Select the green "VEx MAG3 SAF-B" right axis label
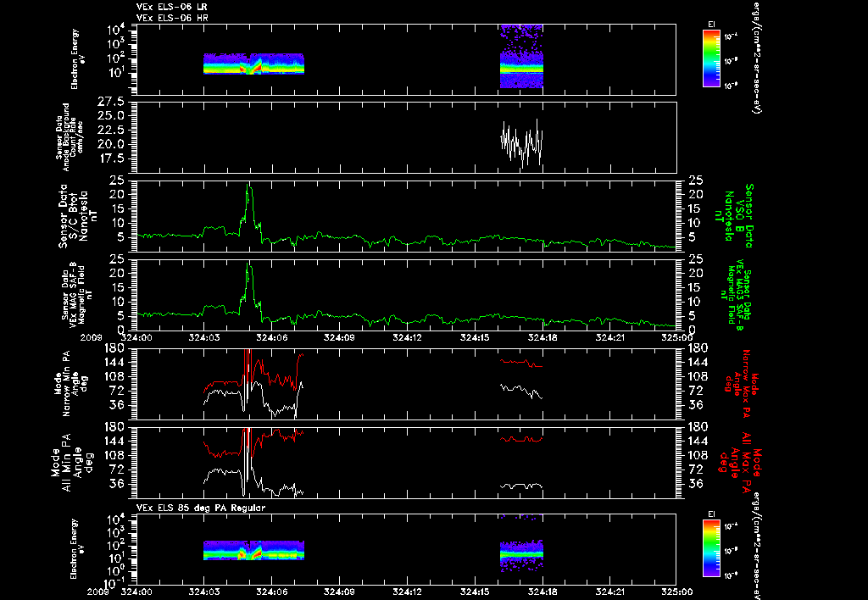The height and width of the screenshot is (600, 868). point(737,295)
